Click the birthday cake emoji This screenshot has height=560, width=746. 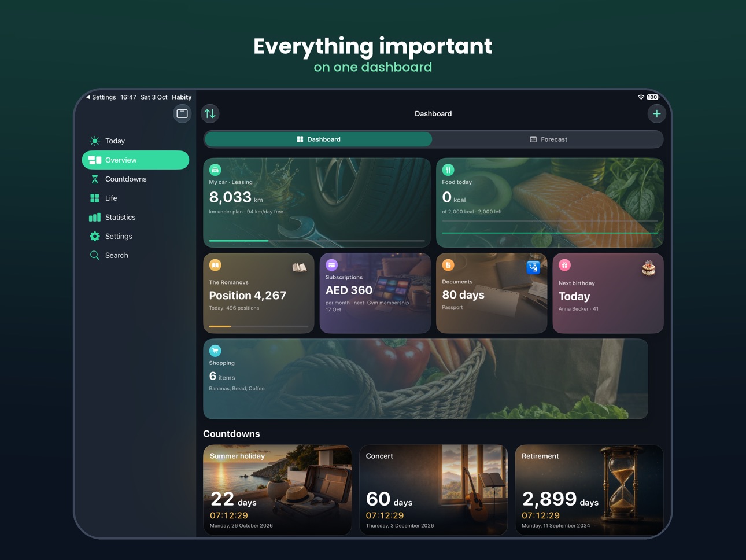click(x=648, y=268)
